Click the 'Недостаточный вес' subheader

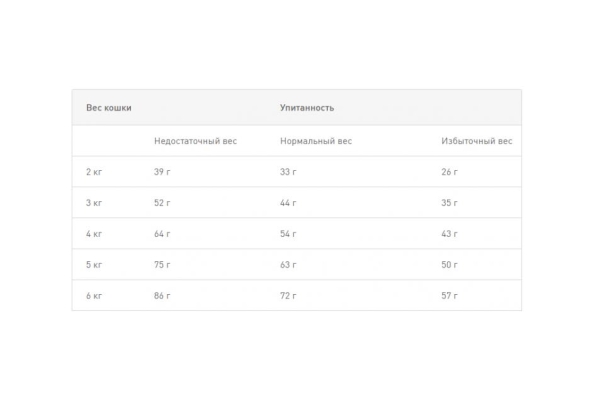196,141
